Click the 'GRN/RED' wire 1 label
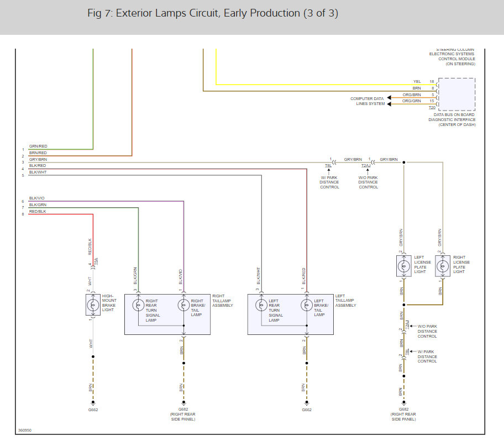Screen dimensions: 504x446 click(38, 146)
